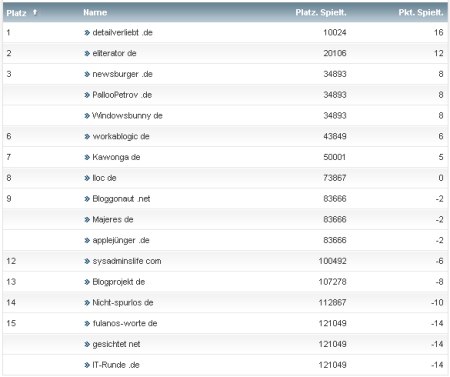Sort by Pkt. Spielt. column header
Image resolution: width=450 pixels, height=377 pixels.
point(421,13)
